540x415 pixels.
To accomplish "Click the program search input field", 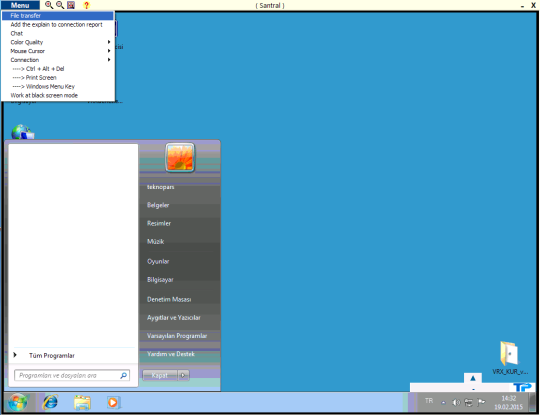I will point(72,375).
